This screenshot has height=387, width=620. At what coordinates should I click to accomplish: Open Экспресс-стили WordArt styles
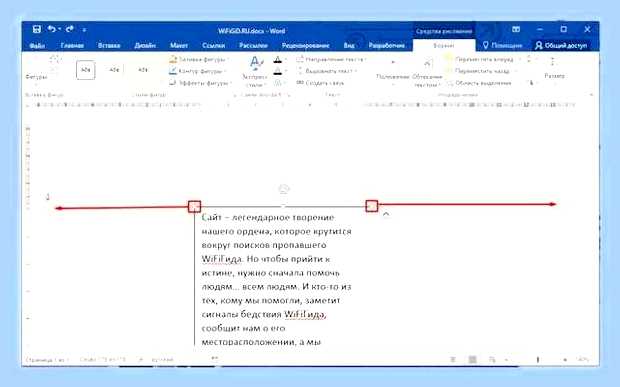tap(255, 72)
